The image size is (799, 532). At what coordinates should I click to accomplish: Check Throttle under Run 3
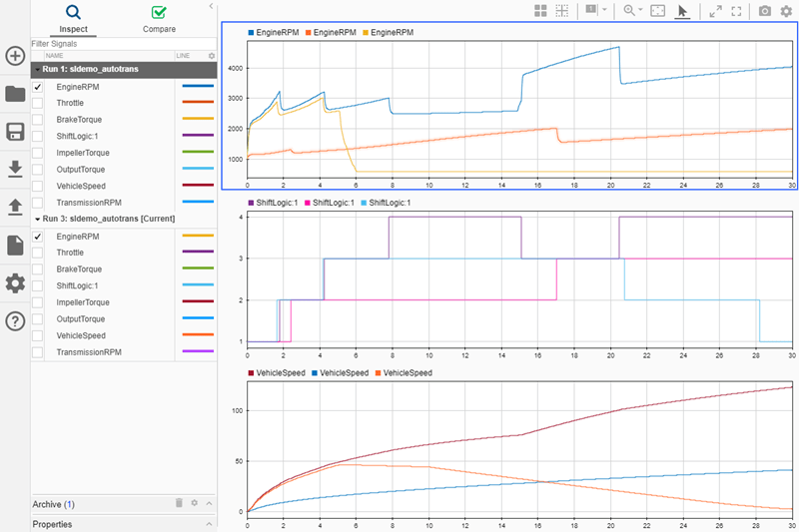pyautogui.click(x=38, y=253)
